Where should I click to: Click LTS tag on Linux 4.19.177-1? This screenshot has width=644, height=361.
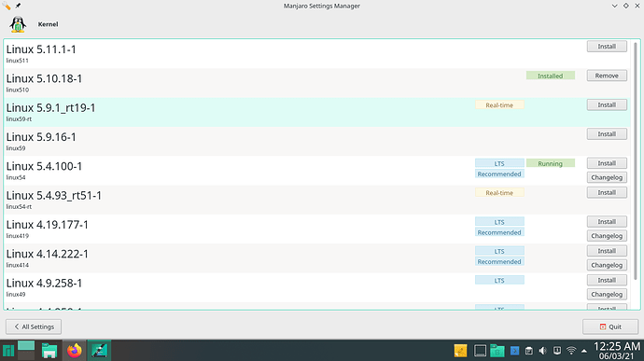click(x=499, y=222)
